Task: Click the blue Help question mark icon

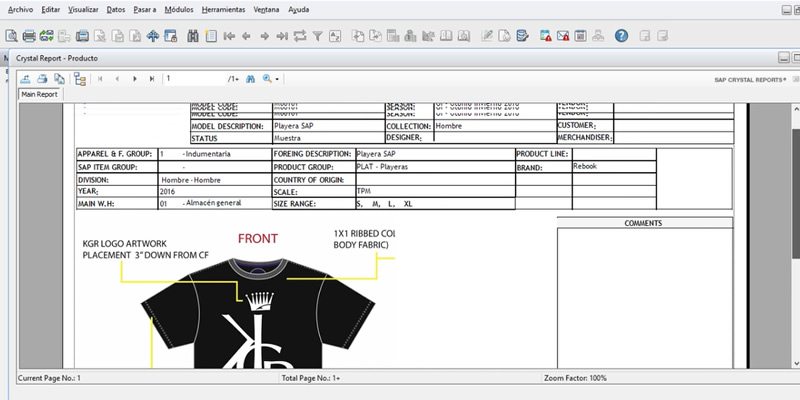Action: pyautogui.click(x=621, y=36)
